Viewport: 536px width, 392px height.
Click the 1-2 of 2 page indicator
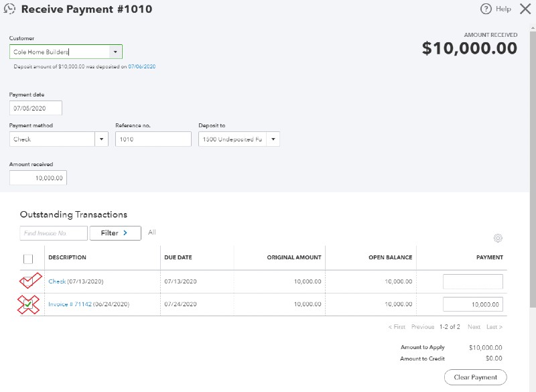pyautogui.click(x=450, y=327)
